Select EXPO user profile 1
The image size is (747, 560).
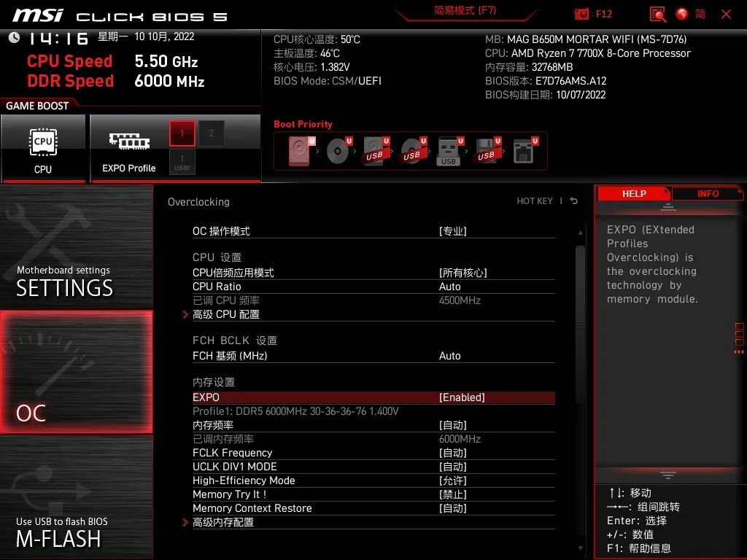(182, 162)
